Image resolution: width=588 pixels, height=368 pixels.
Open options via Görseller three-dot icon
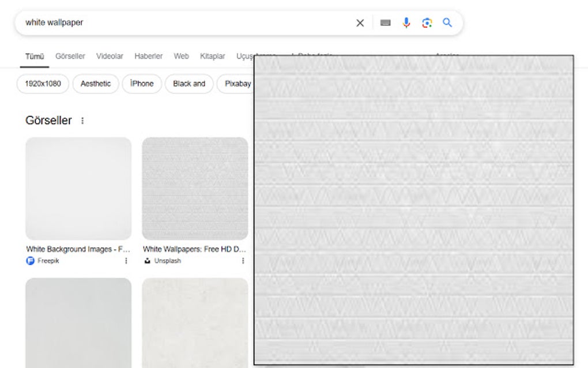pyautogui.click(x=82, y=120)
